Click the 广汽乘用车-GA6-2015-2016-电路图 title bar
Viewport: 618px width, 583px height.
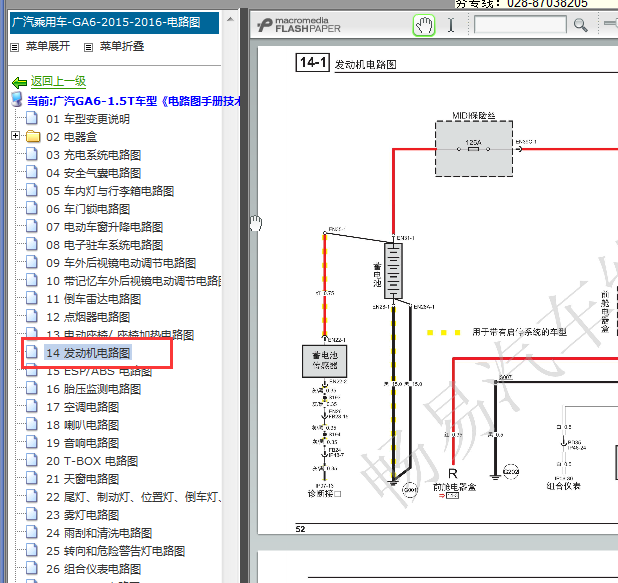pyautogui.click(x=114, y=22)
